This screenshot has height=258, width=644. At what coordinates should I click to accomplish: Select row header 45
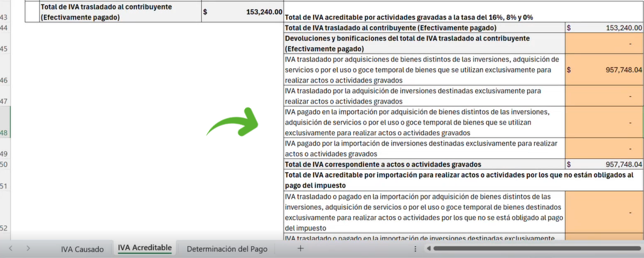(x=5, y=44)
